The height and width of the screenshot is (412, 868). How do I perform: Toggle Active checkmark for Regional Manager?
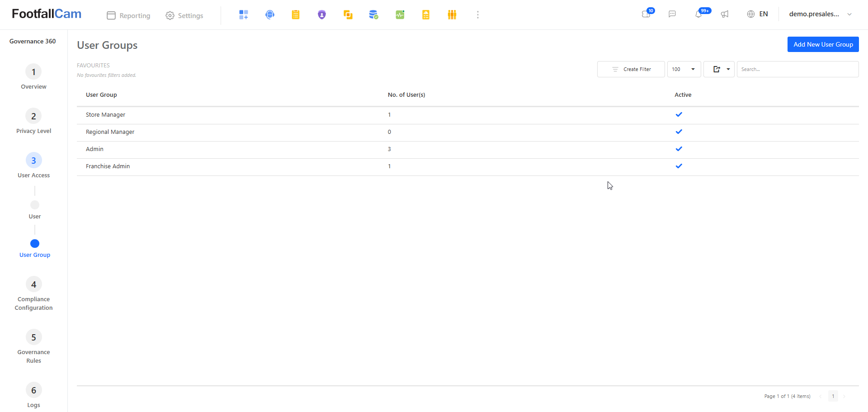[679, 132]
